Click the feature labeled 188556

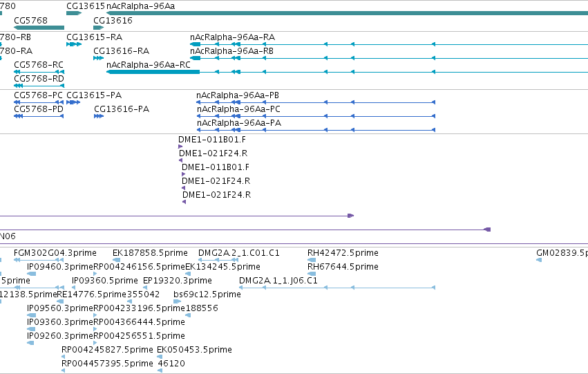tap(202, 308)
